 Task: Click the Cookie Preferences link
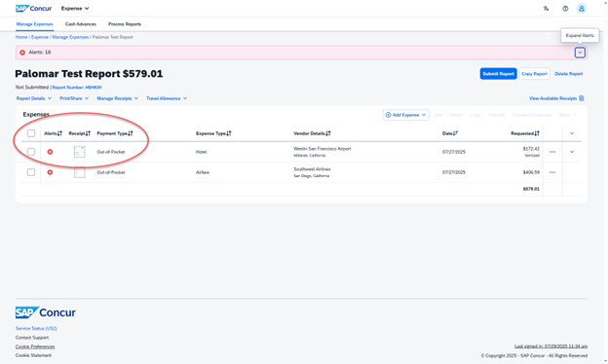pos(35,346)
